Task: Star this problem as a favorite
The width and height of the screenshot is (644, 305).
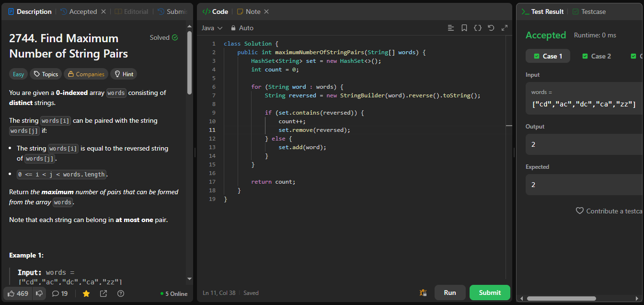Action: tap(86, 293)
